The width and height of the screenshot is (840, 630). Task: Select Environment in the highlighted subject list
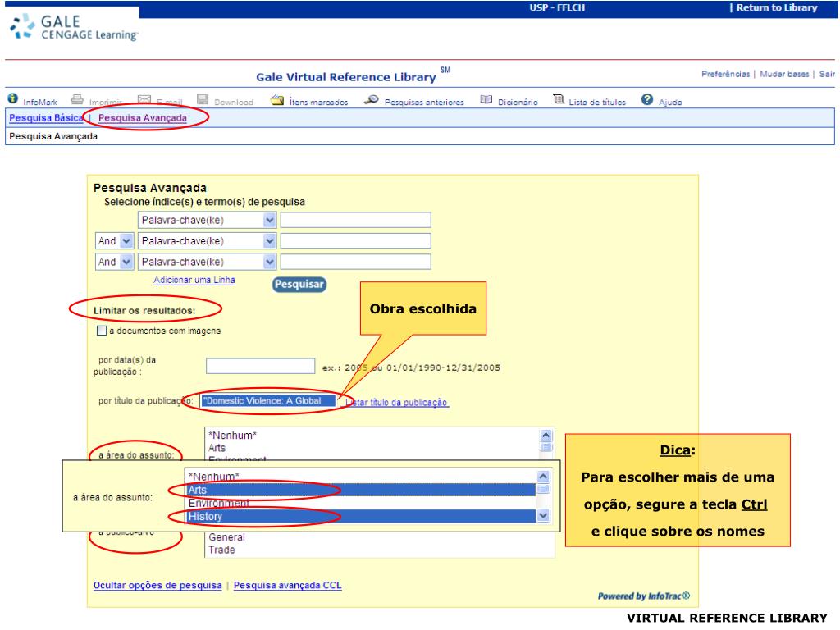pyautogui.click(x=361, y=503)
